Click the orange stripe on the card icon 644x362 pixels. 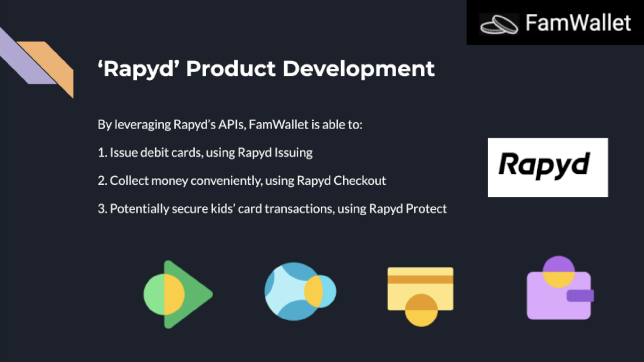click(420, 279)
